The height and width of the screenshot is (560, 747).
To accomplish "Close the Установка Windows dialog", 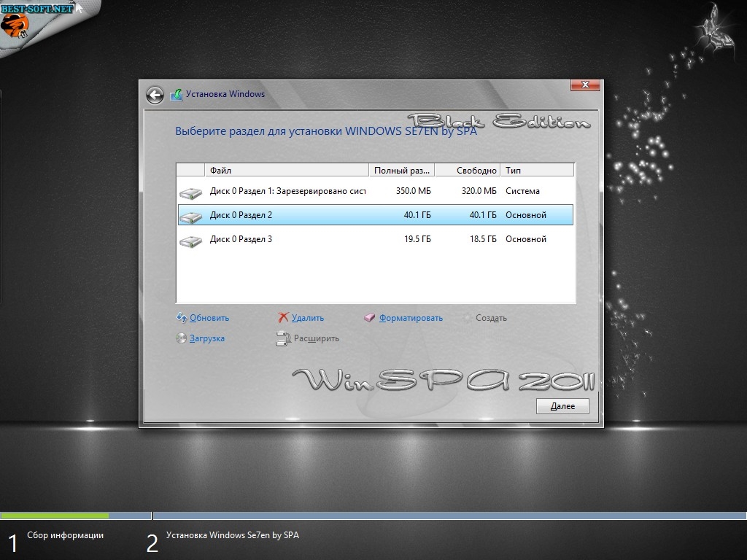I will [x=586, y=85].
